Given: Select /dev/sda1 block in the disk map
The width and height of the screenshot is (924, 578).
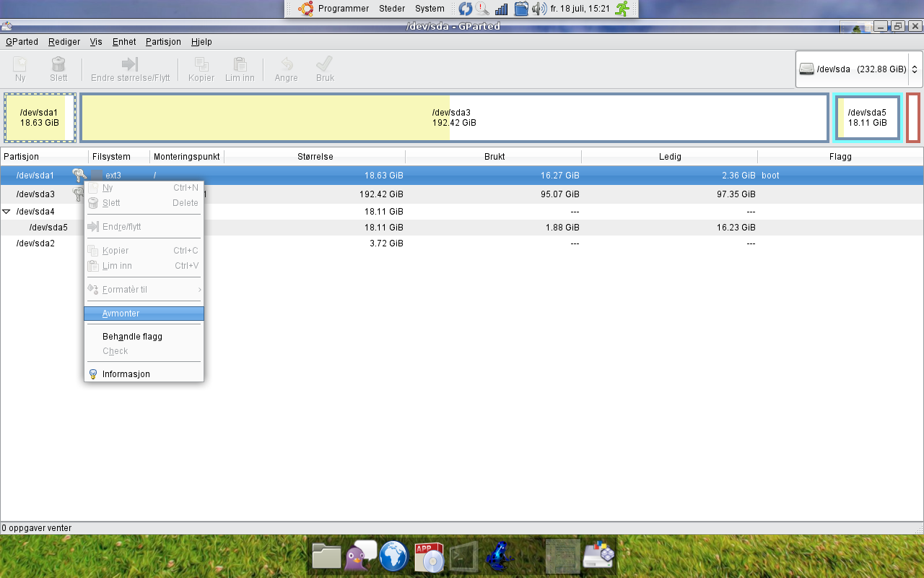Looking at the screenshot, I should (40, 118).
